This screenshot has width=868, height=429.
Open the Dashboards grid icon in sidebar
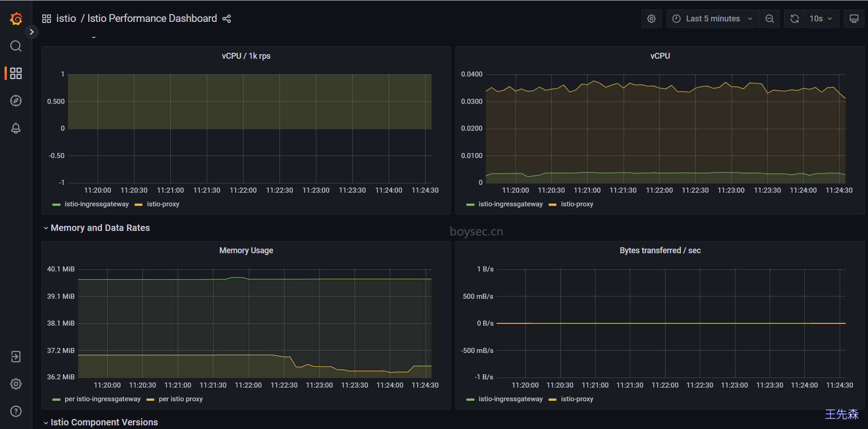tap(16, 73)
